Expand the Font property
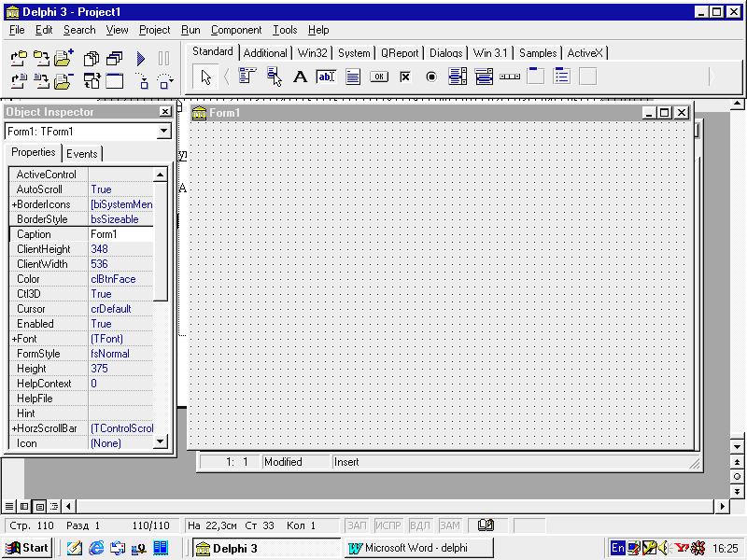This screenshot has height=560, width=747. click(14, 339)
